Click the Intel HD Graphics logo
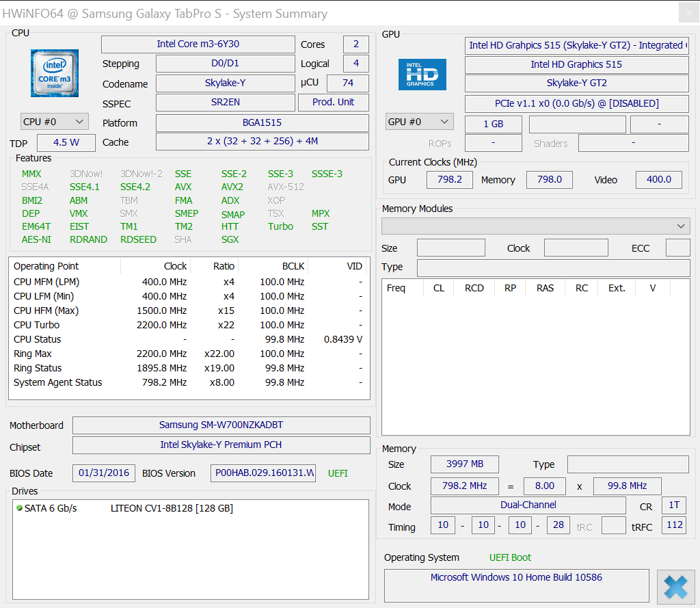 (x=422, y=74)
